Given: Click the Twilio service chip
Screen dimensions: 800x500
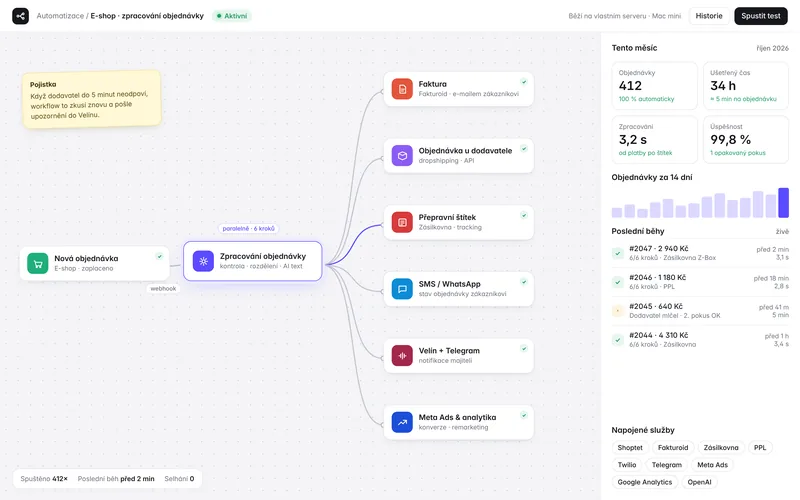Looking at the screenshot, I should (x=627, y=465).
